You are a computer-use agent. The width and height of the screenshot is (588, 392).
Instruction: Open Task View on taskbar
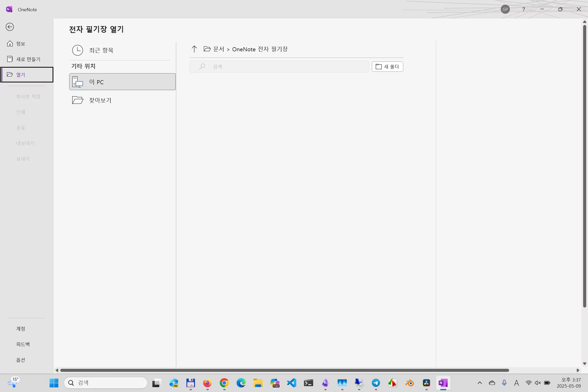click(x=157, y=383)
